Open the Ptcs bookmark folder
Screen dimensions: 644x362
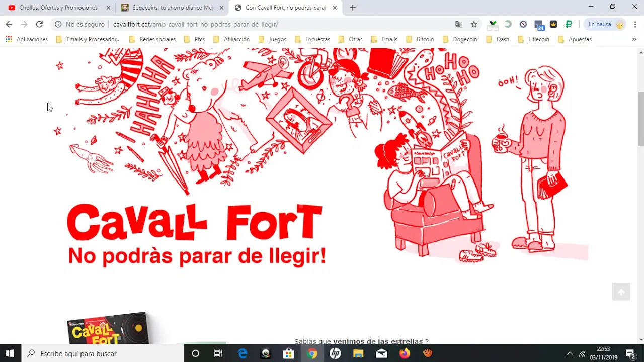click(x=194, y=39)
